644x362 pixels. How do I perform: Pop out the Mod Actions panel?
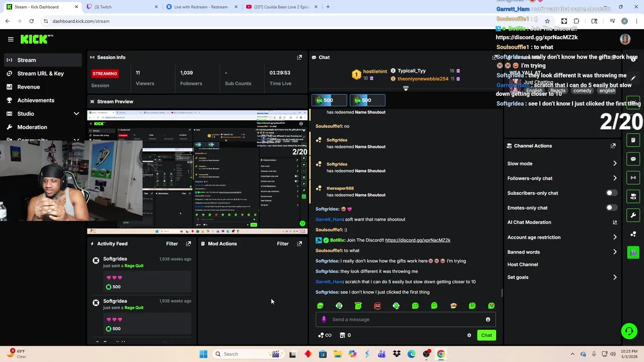[x=299, y=244]
